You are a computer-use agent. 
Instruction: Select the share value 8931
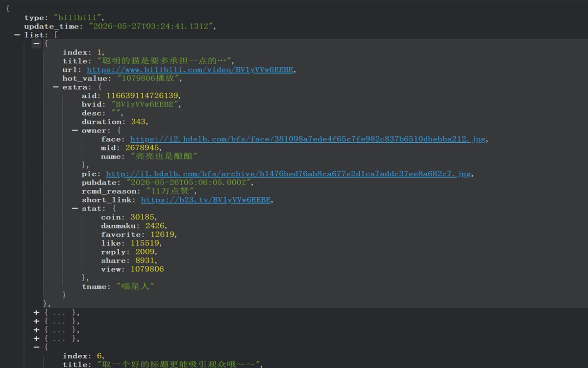145,261
